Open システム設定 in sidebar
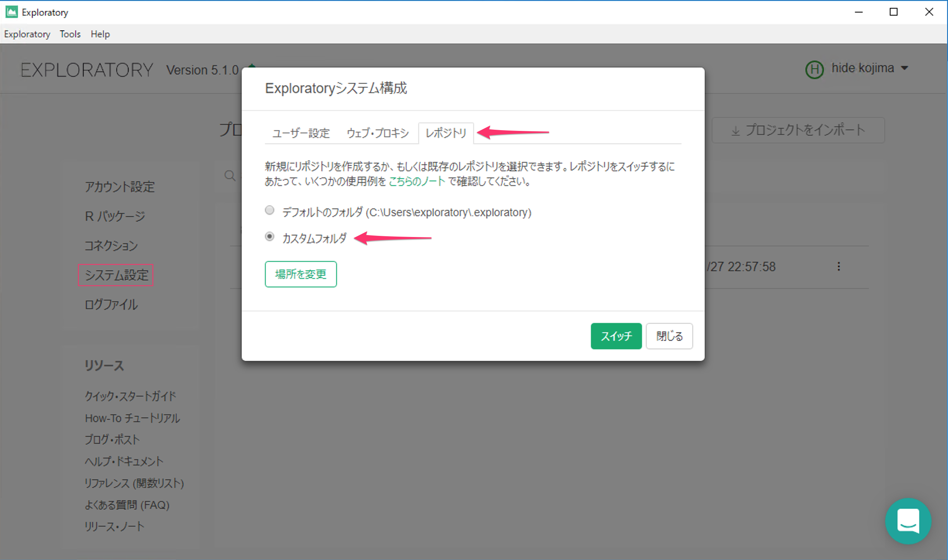Image resolution: width=948 pixels, height=560 pixels. tap(116, 275)
